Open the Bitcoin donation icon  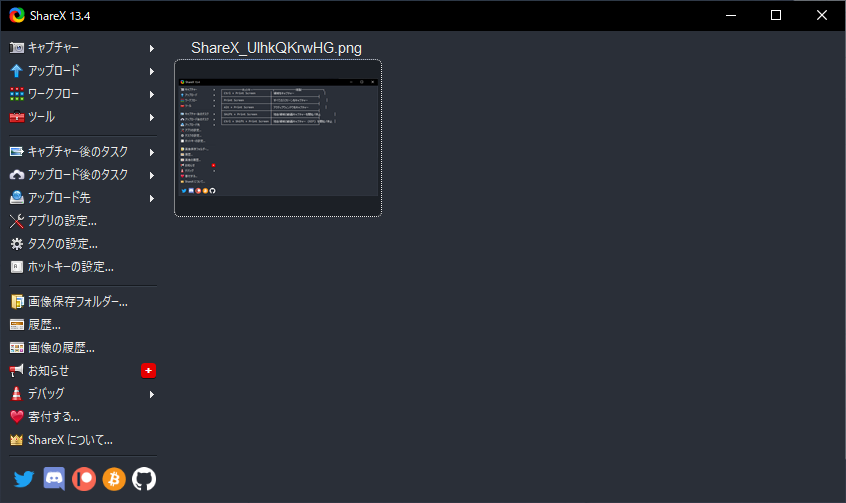[x=114, y=479]
